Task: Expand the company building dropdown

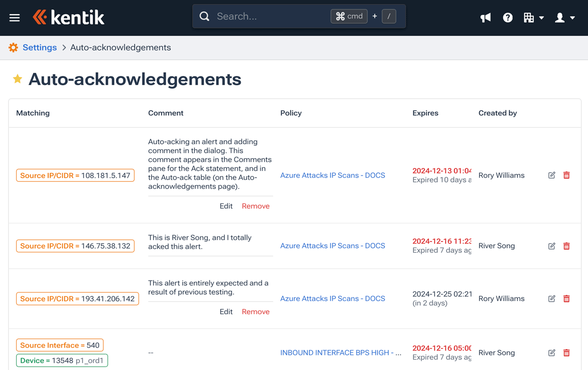Action: pos(533,18)
